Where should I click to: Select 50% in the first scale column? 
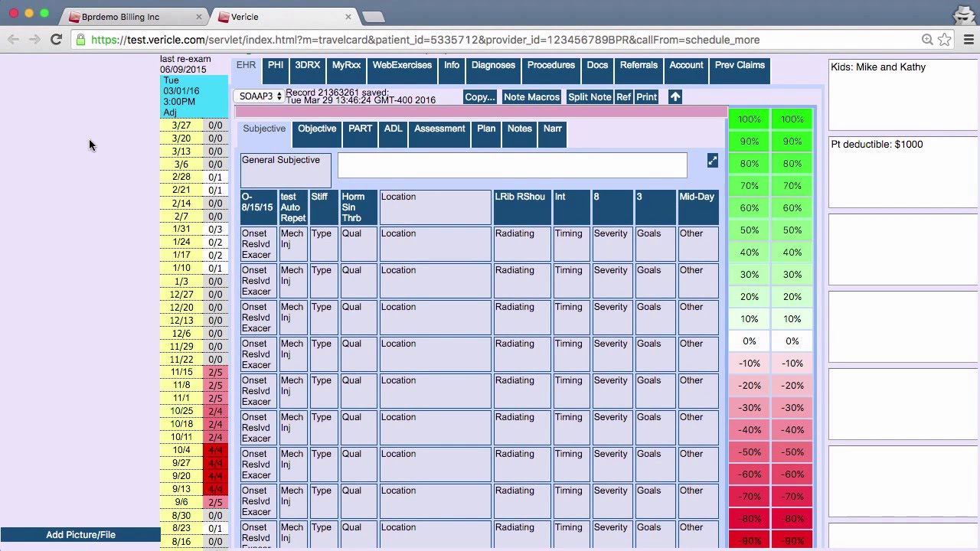coord(750,230)
